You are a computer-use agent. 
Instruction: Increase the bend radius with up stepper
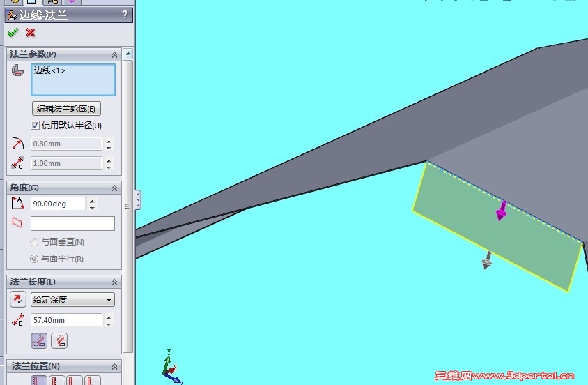coord(109,141)
